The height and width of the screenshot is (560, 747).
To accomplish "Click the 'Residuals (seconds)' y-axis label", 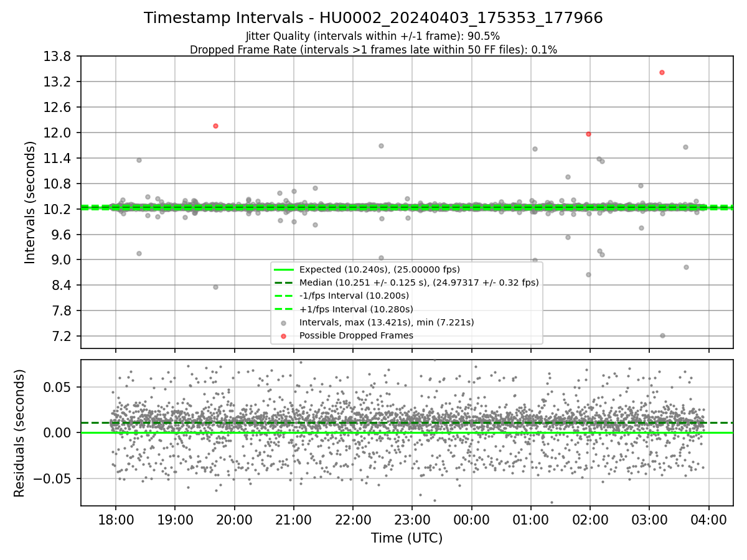I will [20, 433].
